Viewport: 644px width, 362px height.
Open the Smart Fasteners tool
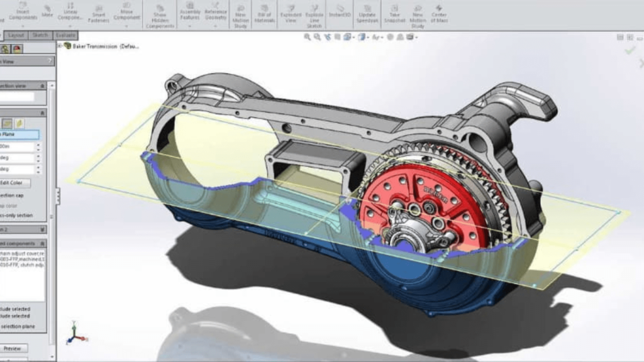(x=99, y=14)
